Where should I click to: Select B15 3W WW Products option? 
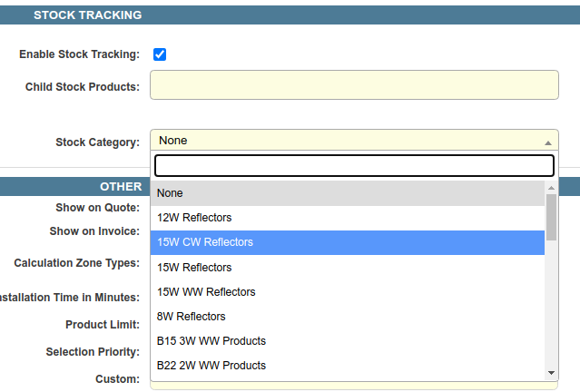tap(347, 341)
